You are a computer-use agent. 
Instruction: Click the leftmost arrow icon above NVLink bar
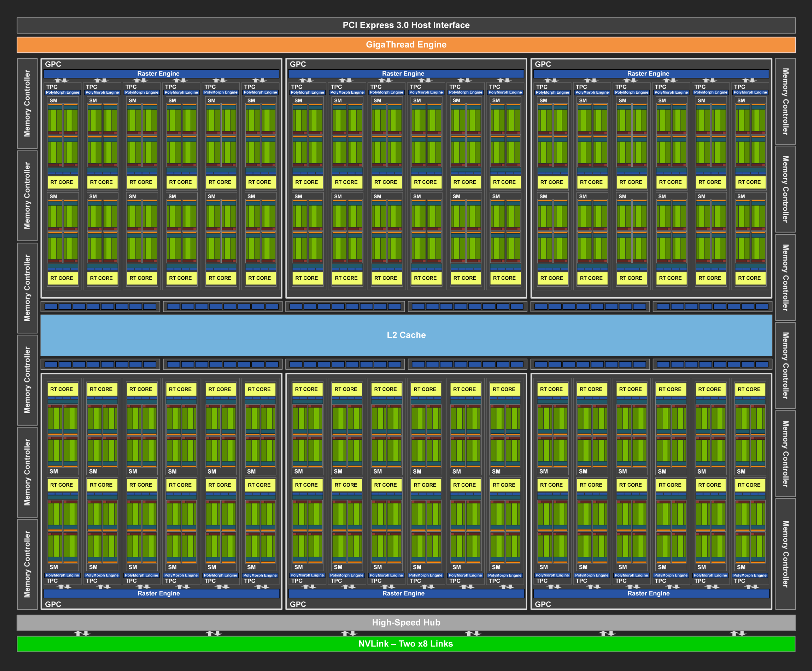[82, 633]
